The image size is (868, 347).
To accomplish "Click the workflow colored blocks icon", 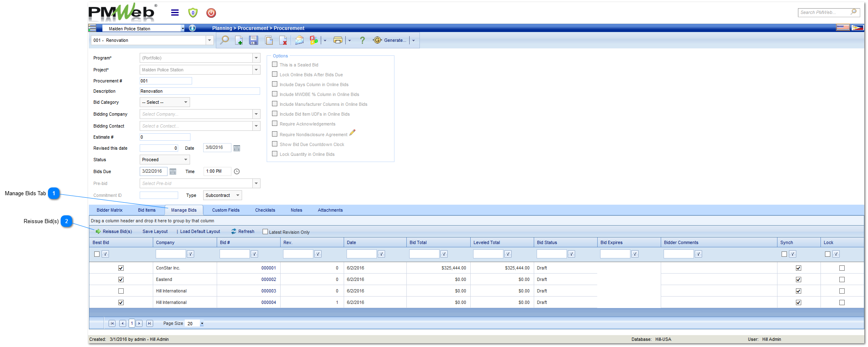I will pyautogui.click(x=314, y=40).
